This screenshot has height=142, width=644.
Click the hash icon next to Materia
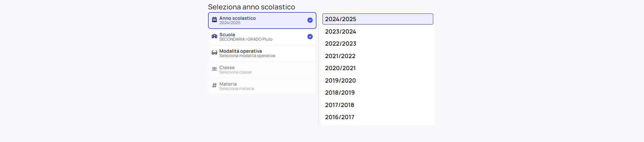pyautogui.click(x=214, y=85)
